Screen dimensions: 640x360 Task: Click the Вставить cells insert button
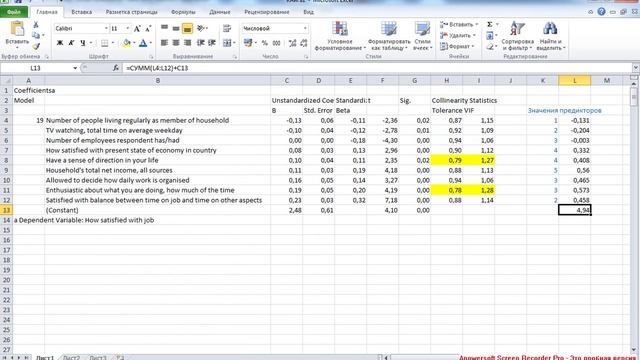pyautogui.click(x=458, y=25)
